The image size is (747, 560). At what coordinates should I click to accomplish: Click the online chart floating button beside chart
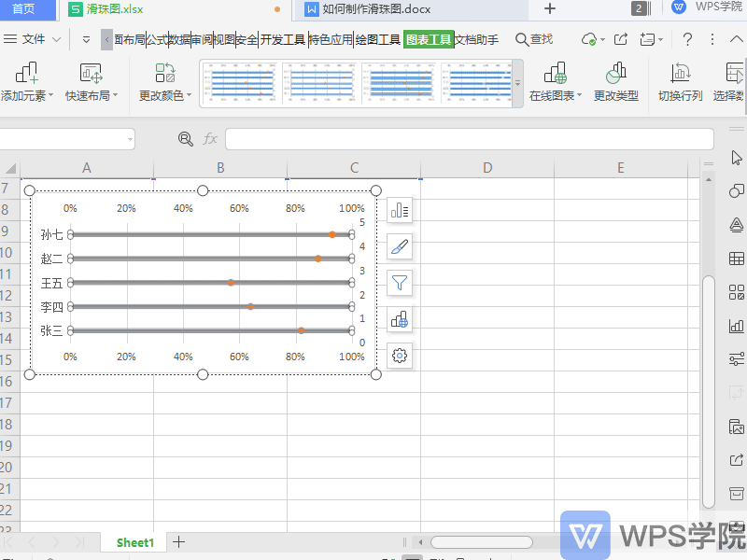[400, 319]
